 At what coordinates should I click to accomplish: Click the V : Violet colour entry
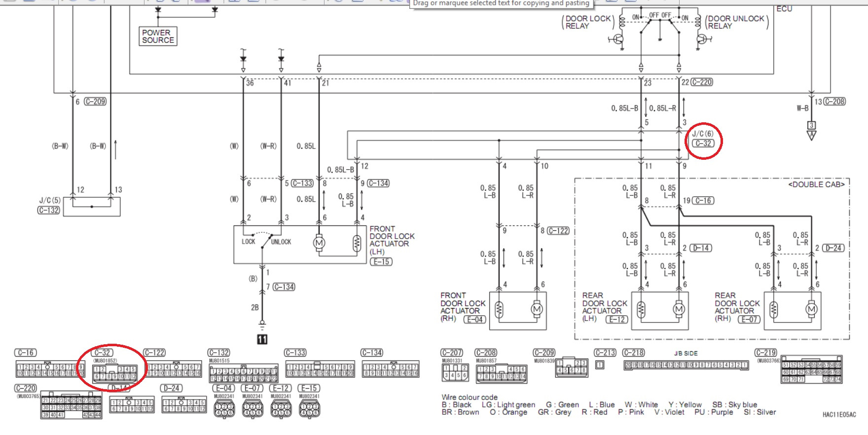click(x=669, y=412)
